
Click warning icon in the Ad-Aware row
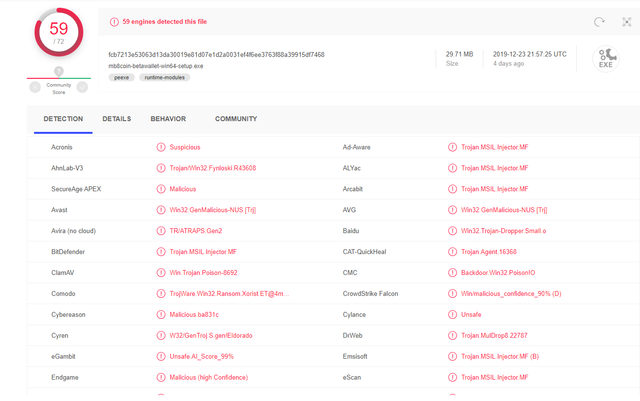452,147
